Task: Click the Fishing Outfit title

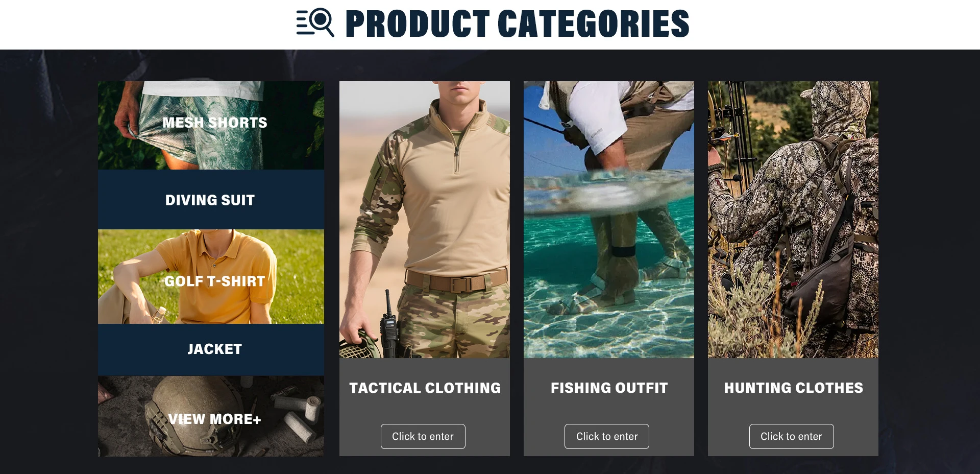Action: [x=609, y=388]
